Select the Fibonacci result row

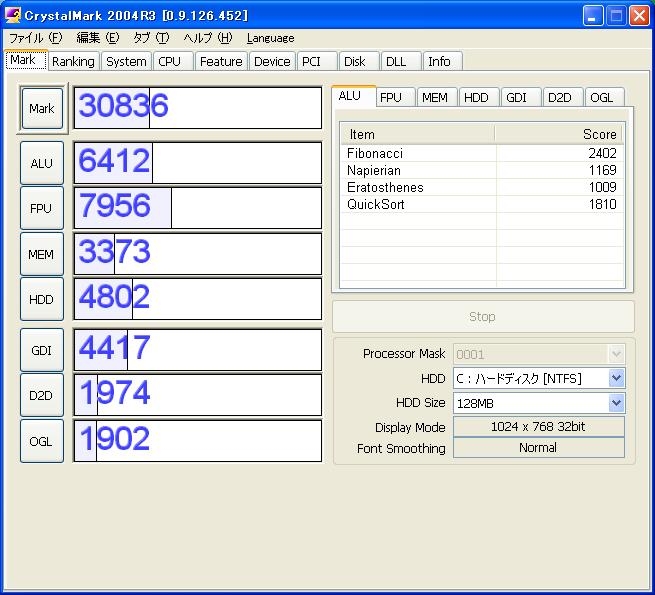click(x=481, y=153)
